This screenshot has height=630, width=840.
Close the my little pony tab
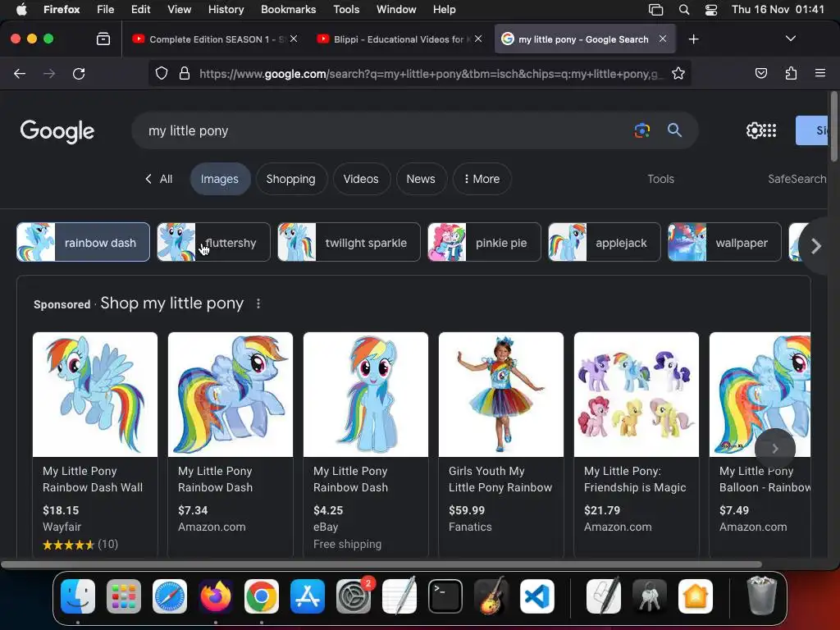pyautogui.click(x=663, y=39)
